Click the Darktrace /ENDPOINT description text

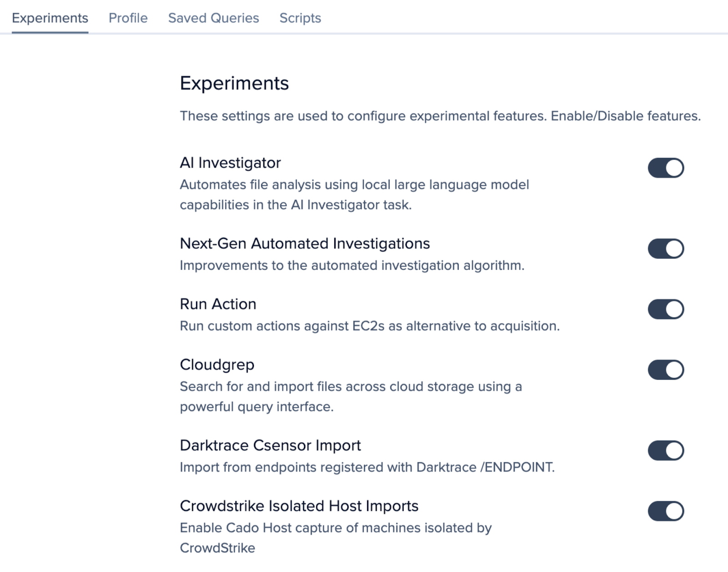[x=367, y=467]
